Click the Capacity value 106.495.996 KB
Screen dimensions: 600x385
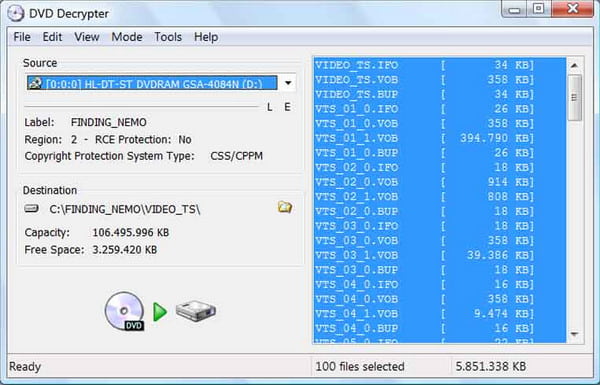click(x=131, y=233)
